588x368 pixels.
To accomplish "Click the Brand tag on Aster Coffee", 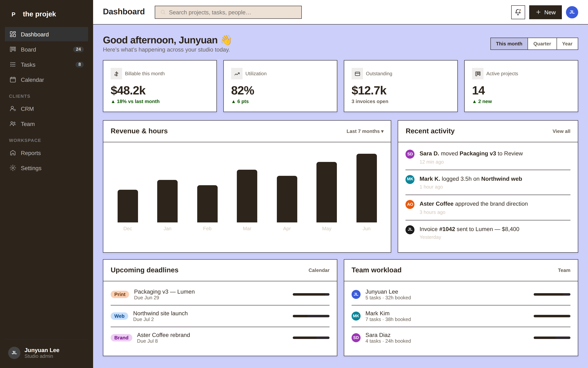I will coord(121,338).
